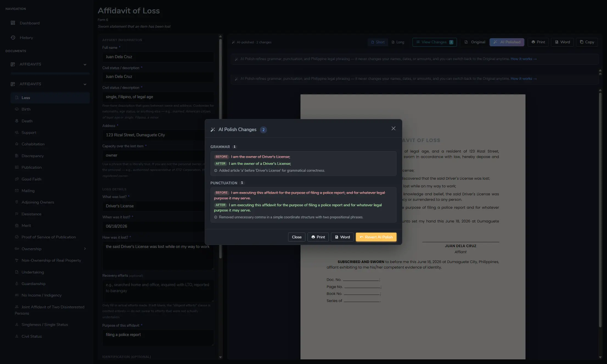The height and width of the screenshot is (364, 607).
Task: Select the Civil Status person icon
Action: [17, 336]
